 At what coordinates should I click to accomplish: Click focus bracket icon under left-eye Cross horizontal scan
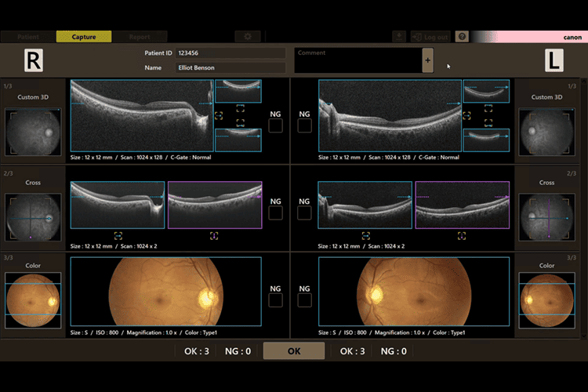pos(366,235)
